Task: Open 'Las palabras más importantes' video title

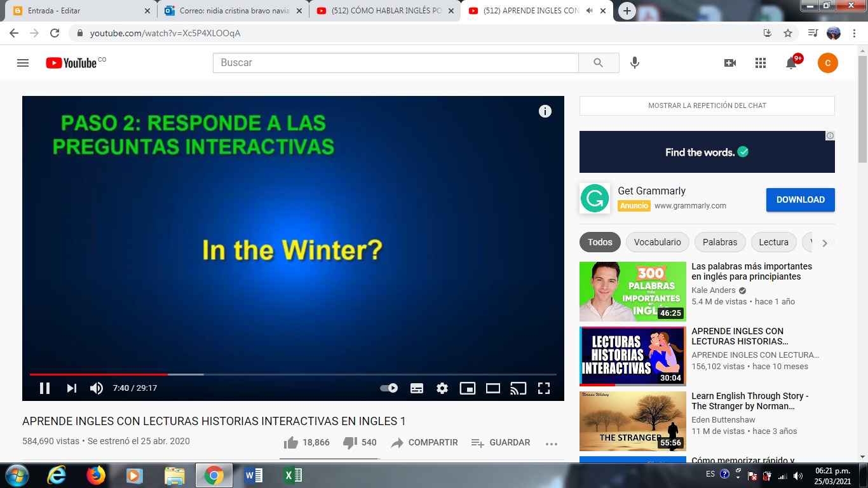Action: (x=752, y=271)
